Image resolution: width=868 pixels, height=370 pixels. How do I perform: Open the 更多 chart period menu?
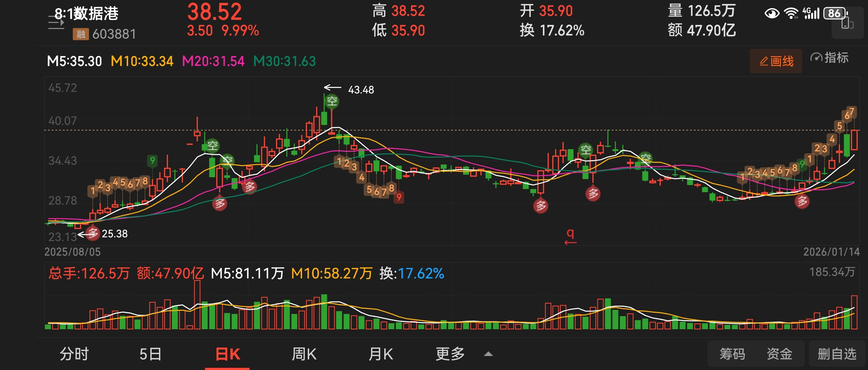[x=450, y=354]
